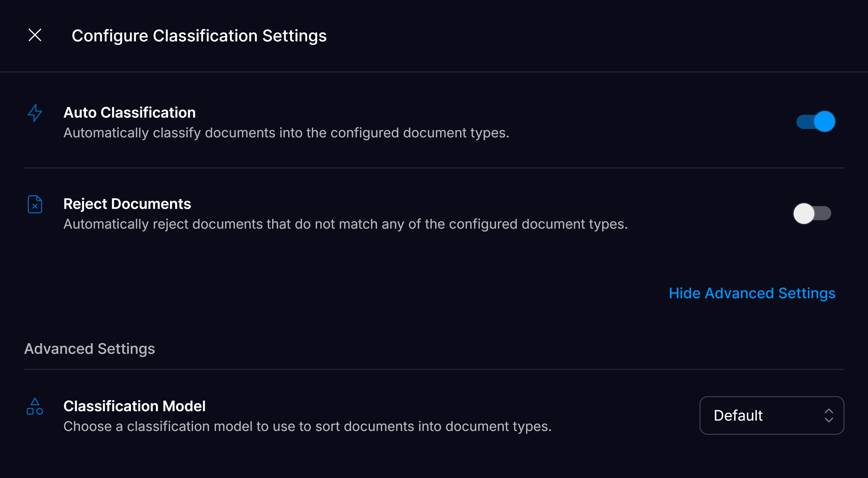This screenshot has height=478, width=868.
Task: Disable the Auto Classification toggle
Action: (x=816, y=122)
